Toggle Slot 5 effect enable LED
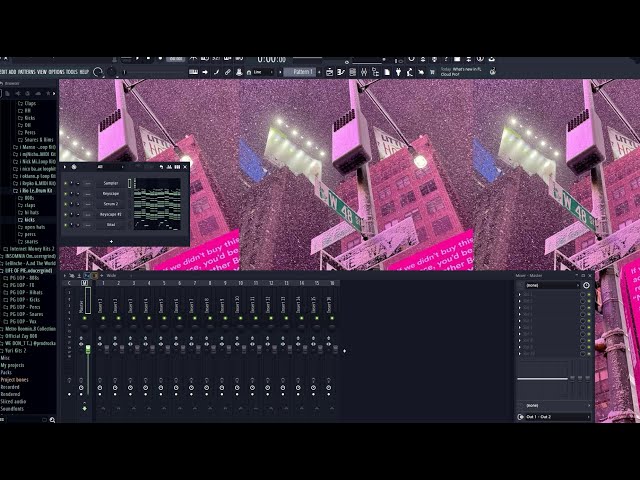 [589, 321]
